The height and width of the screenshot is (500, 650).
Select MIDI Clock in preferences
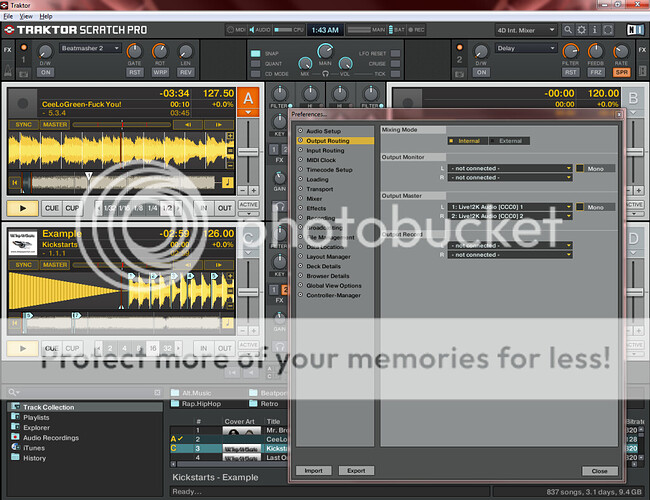click(321, 160)
